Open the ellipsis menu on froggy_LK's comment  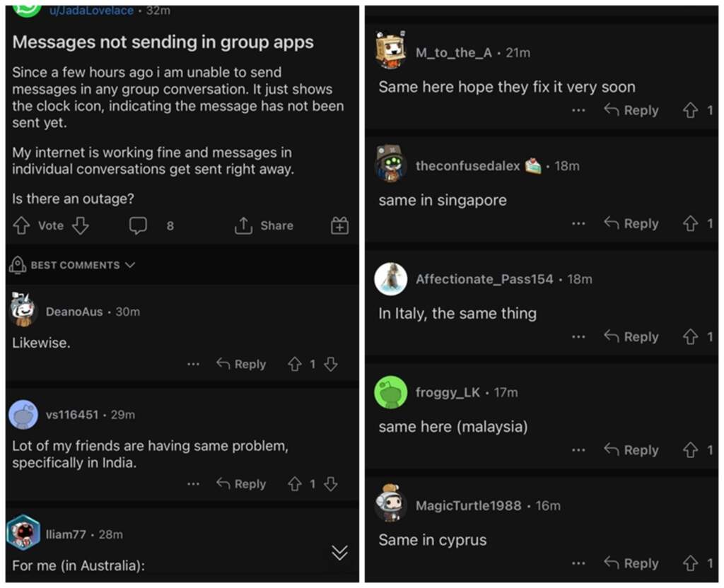click(x=579, y=450)
